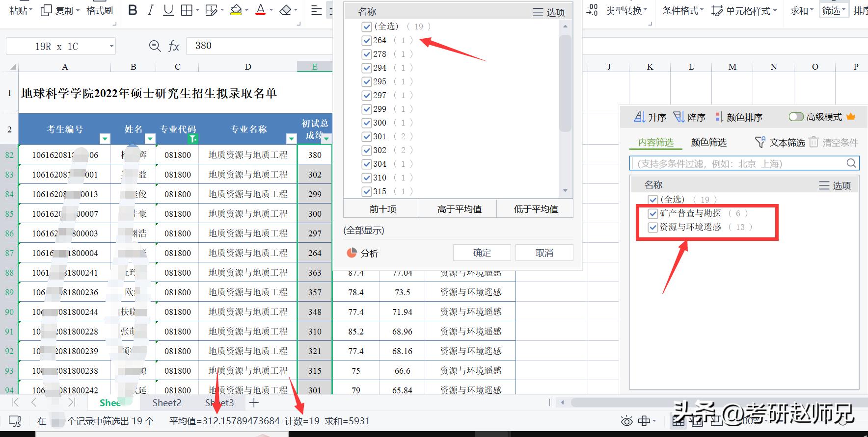Image resolution: width=868 pixels, height=437 pixels.
Task: Click color sort (颜色排序) in filter panel
Action: click(739, 117)
